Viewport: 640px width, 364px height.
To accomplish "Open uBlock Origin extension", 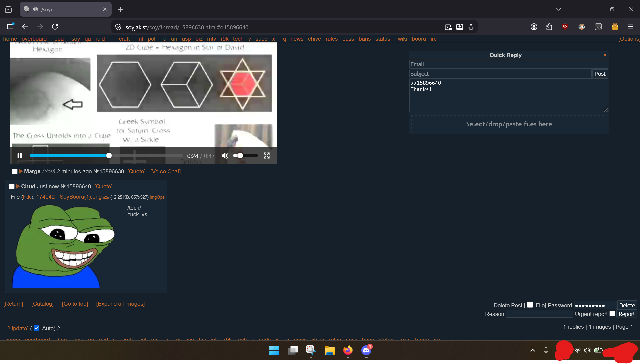I will click(565, 27).
